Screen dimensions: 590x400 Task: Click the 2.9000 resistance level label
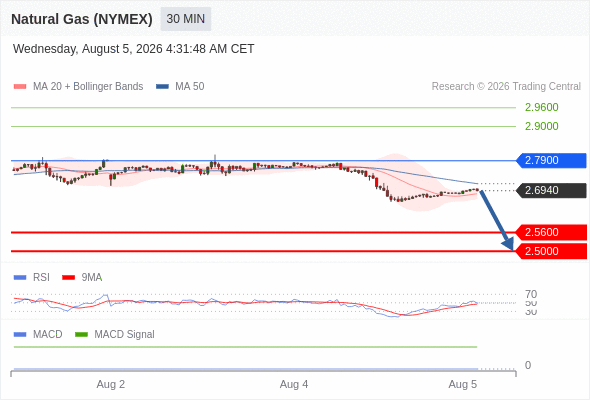coord(541,126)
